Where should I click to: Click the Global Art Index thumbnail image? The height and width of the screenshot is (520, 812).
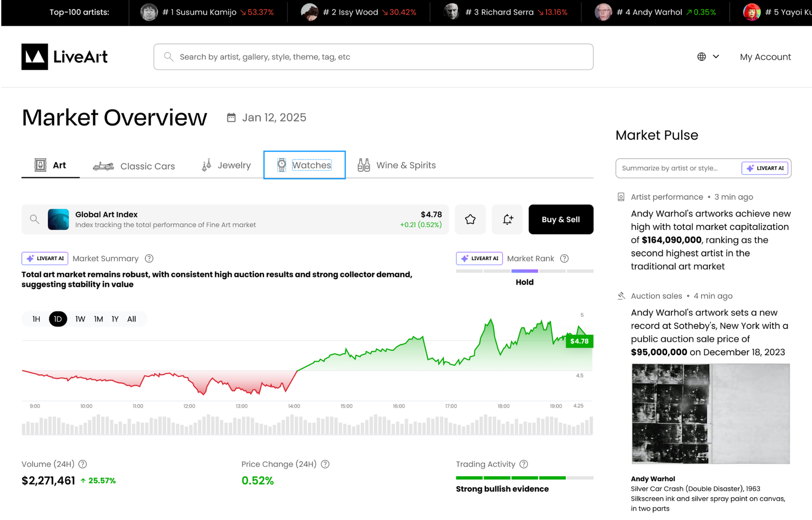point(58,219)
